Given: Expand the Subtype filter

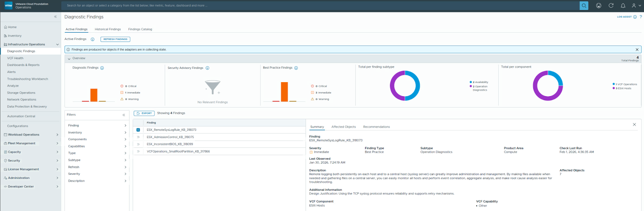Looking at the screenshot, I should coord(126,160).
